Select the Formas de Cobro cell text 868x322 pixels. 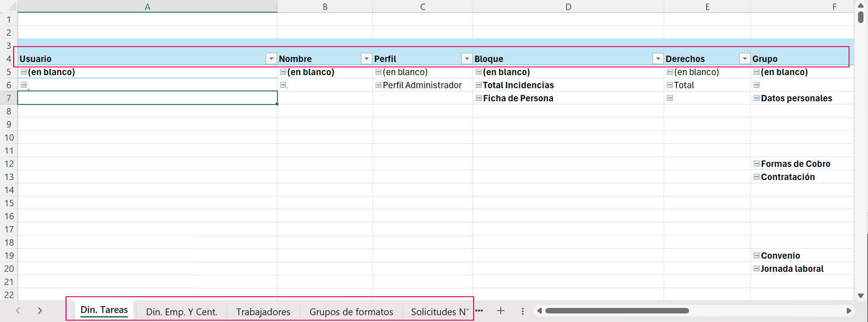[796, 164]
